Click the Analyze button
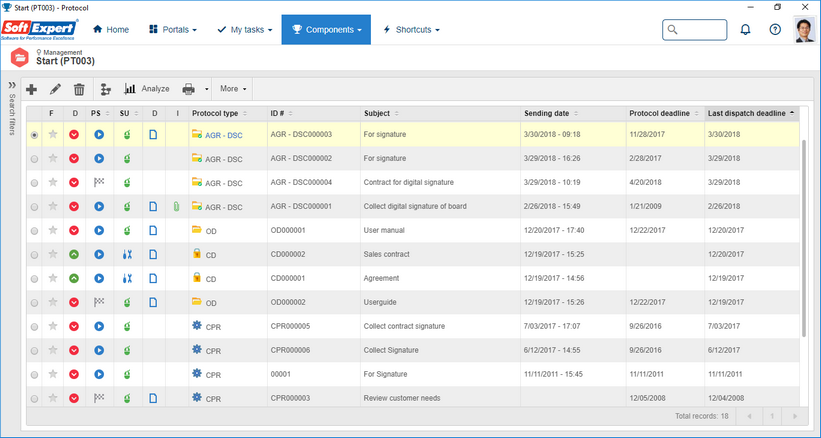 point(147,89)
